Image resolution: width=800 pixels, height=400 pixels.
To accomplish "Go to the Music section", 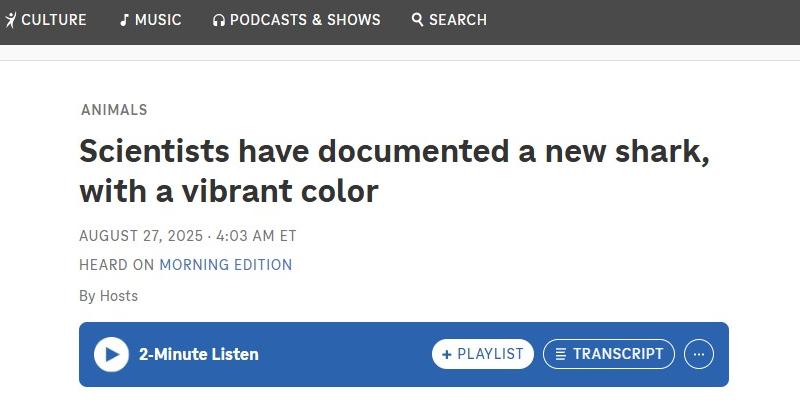I will [x=158, y=20].
